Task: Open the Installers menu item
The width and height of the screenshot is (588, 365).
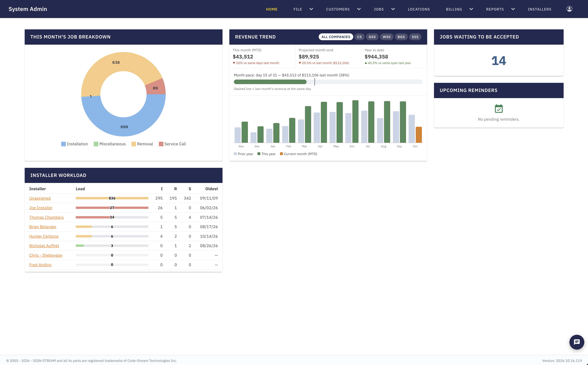Action: pos(539,9)
